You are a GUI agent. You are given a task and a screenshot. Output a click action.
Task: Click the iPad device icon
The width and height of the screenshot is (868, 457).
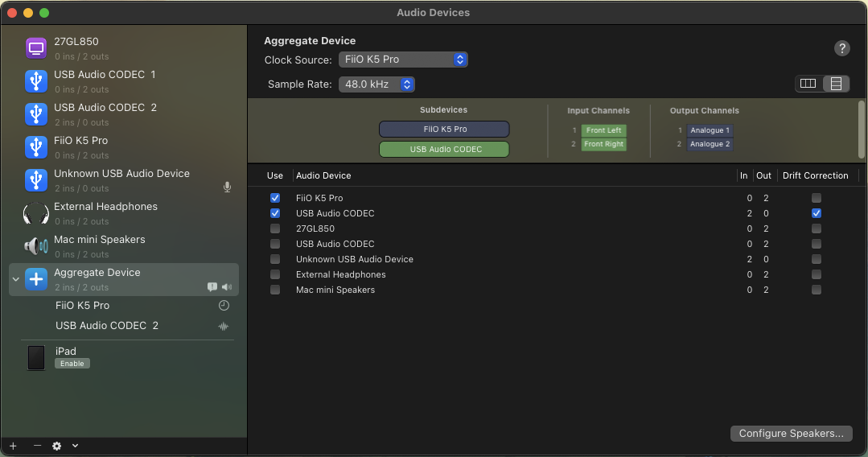click(36, 357)
